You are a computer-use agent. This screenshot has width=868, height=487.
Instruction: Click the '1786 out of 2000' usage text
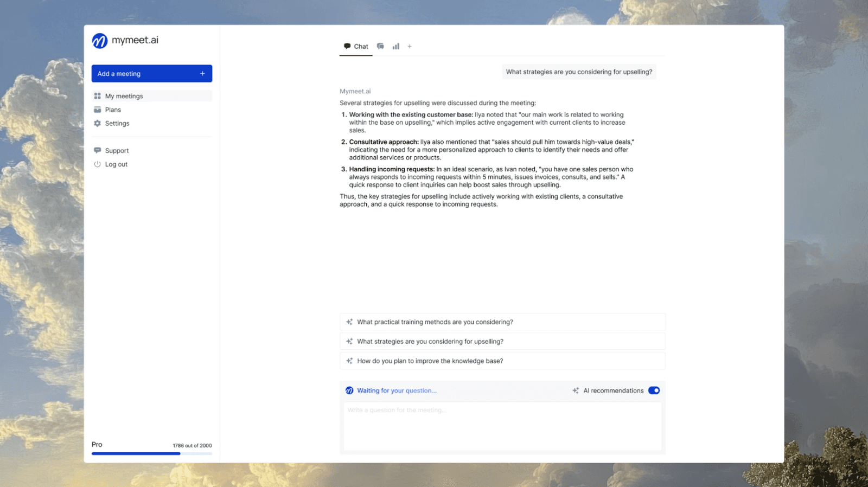coord(193,446)
